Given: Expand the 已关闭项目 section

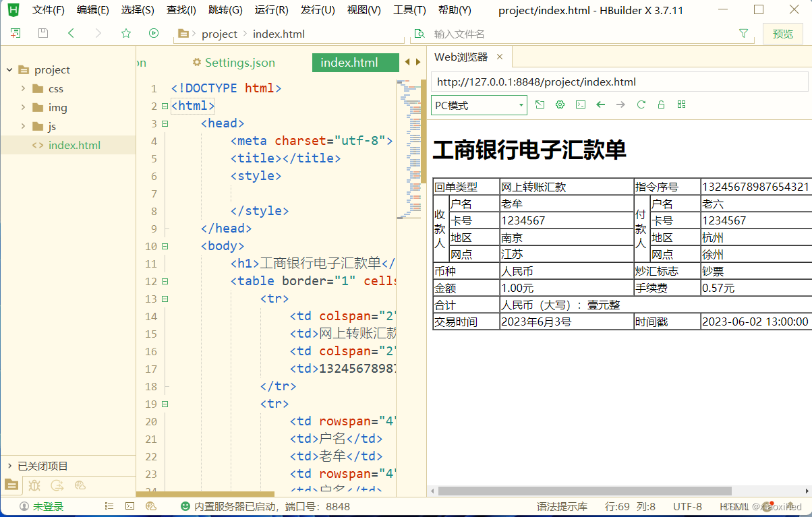Looking at the screenshot, I should [9, 466].
